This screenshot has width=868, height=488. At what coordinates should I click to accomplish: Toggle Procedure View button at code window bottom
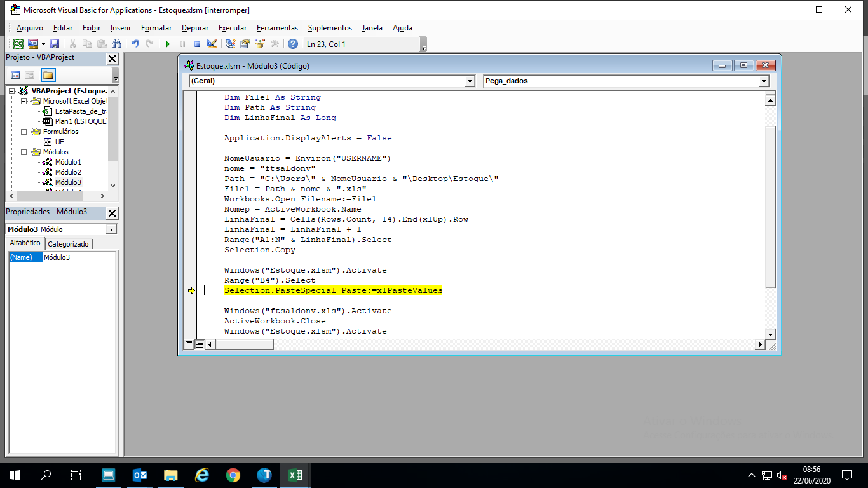(x=188, y=344)
